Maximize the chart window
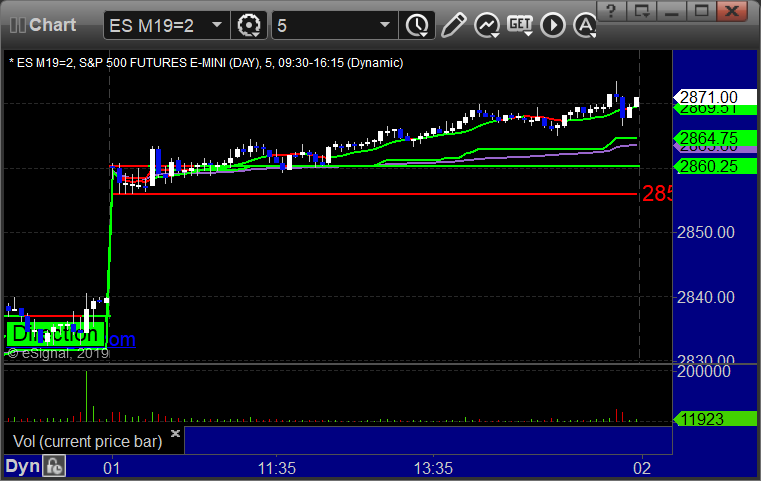This screenshot has height=481, width=761. point(701,10)
